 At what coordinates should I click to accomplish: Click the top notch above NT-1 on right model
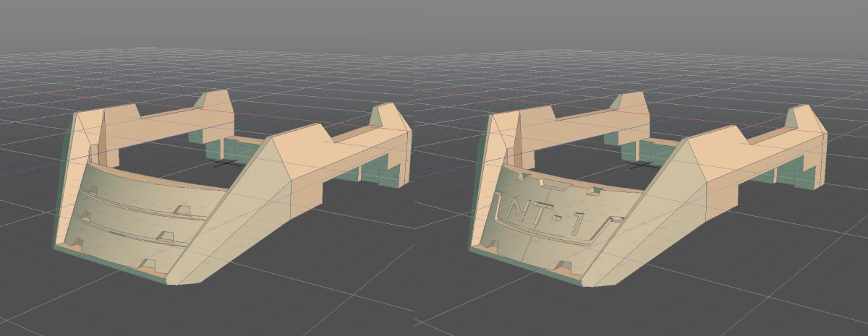click(x=556, y=185)
